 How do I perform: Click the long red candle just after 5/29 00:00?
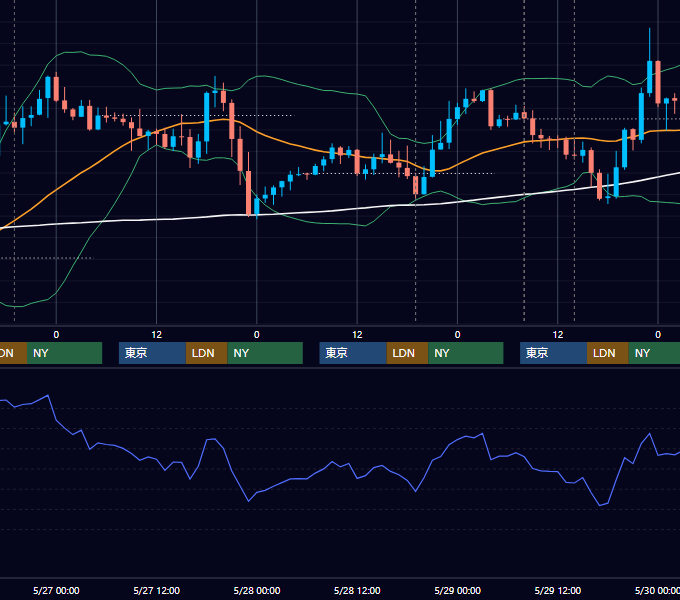pyautogui.click(x=491, y=108)
